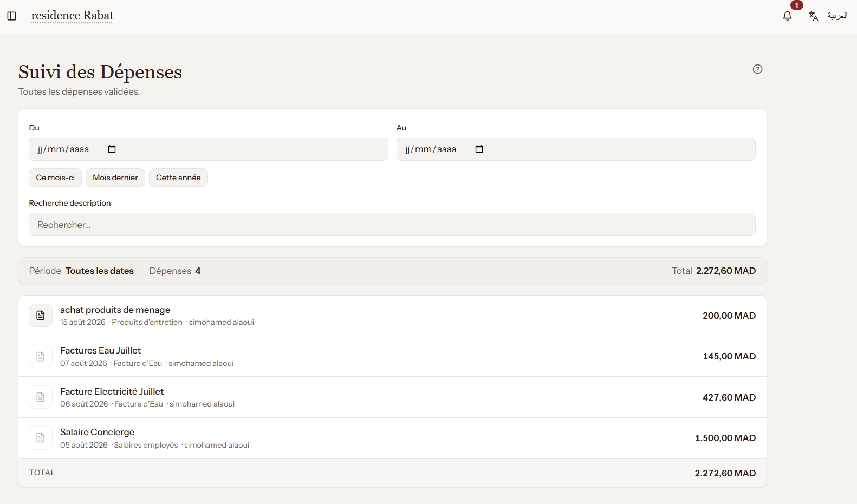The height and width of the screenshot is (504, 857).
Task: Select the Facture Electricité Juillet expense row
Action: click(392, 397)
